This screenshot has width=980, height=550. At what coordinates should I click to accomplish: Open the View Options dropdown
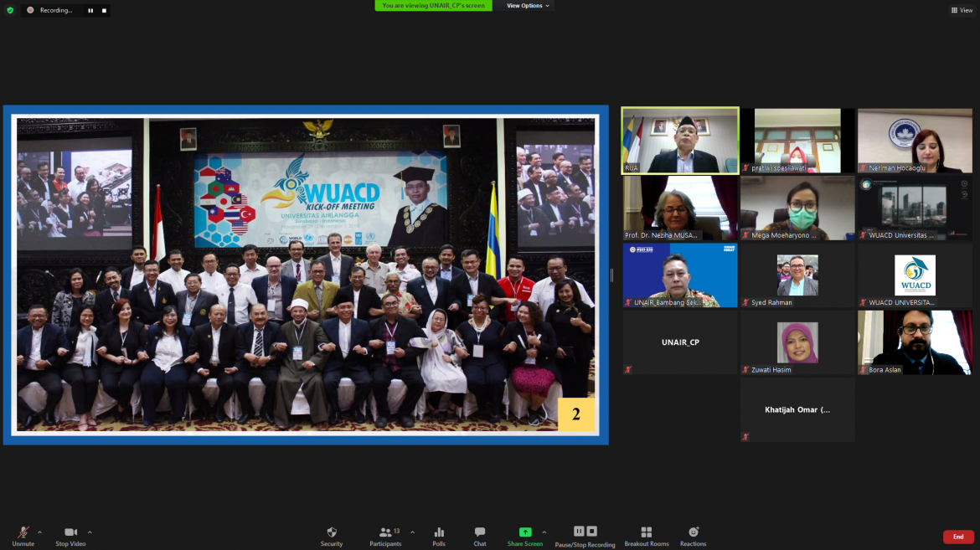coord(528,6)
